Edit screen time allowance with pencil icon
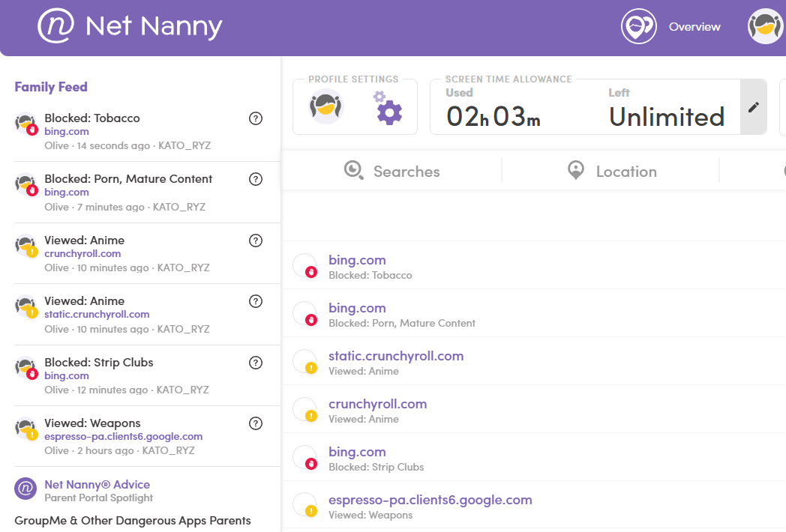Screen dimensions: 786x532 [753, 107]
